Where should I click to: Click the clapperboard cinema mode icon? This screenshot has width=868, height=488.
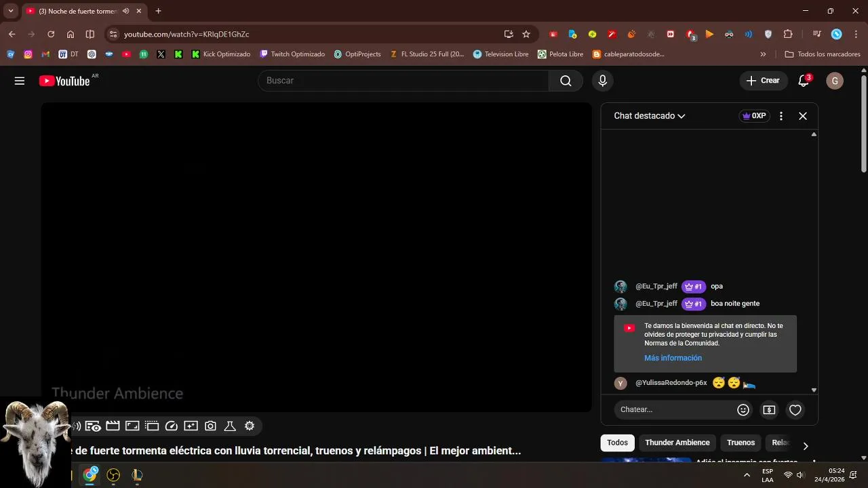click(x=113, y=426)
